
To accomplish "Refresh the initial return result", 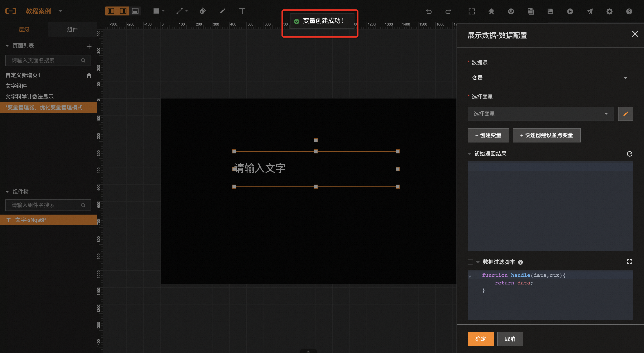I will [x=629, y=154].
